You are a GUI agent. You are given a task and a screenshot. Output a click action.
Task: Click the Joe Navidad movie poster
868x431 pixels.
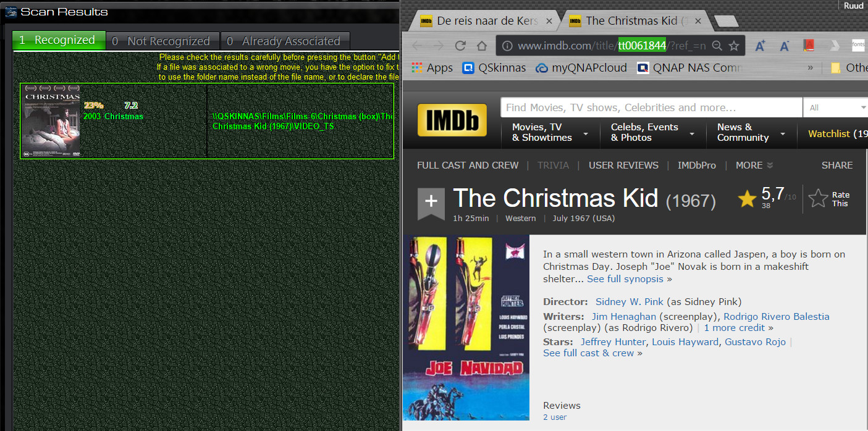coord(466,327)
